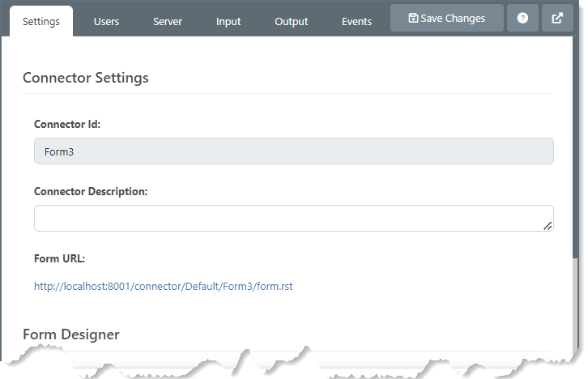Viewport: 588px width, 379px height.
Task: Open the form.rst Form URL link
Action: (x=163, y=287)
